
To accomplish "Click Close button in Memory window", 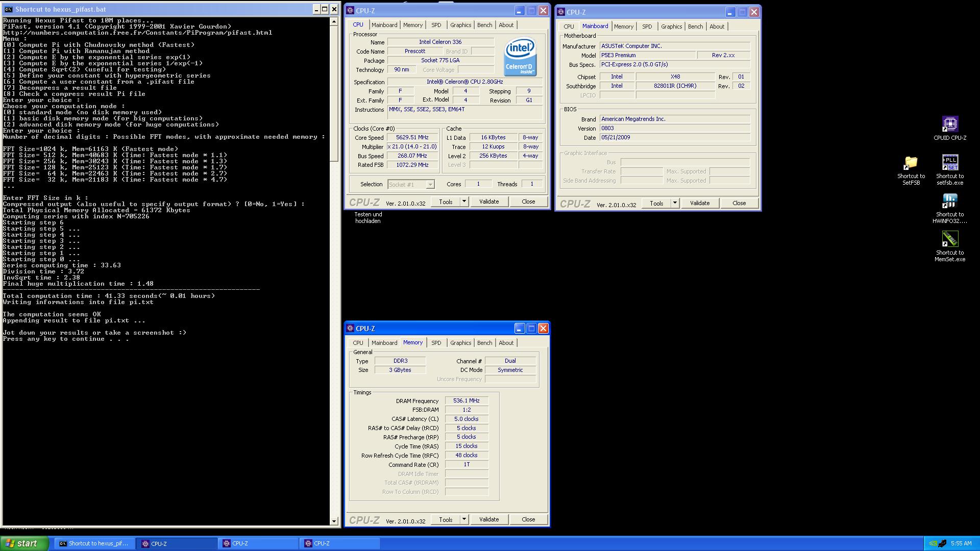I will 528,519.
